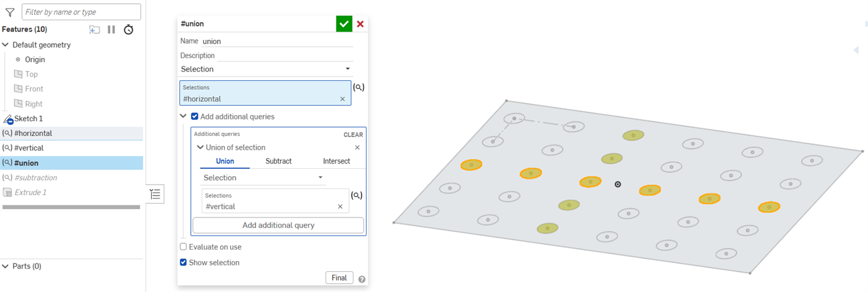The height and width of the screenshot is (292, 868).
Task: Open the help icon next to Final
Action: tap(362, 279)
